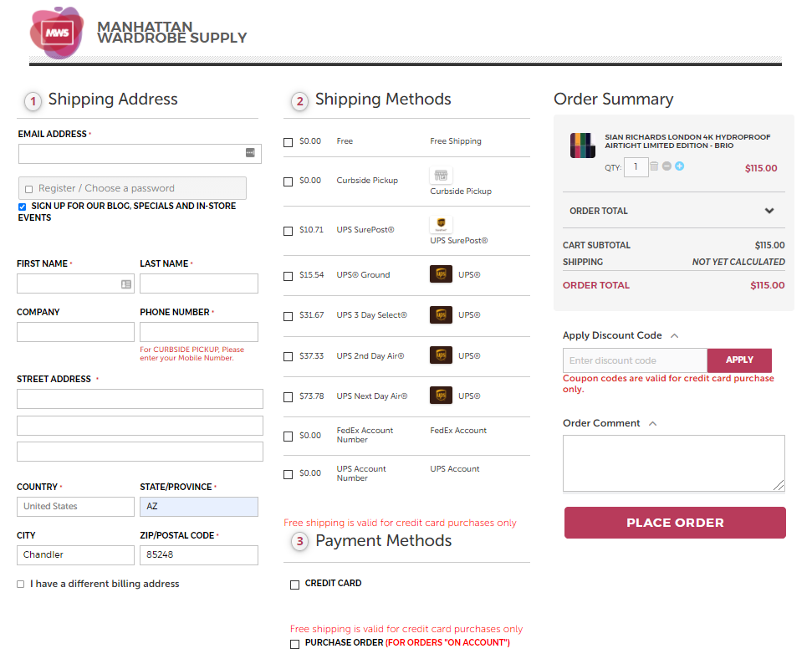Focus the second Street Address line
This screenshot has height=664, width=812.
pyautogui.click(x=140, y=426)
